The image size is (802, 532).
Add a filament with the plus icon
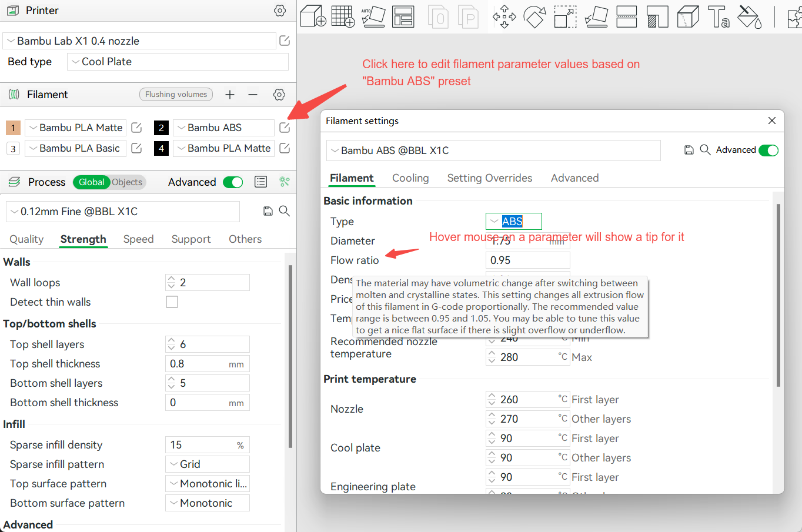[x=230, y=95]
